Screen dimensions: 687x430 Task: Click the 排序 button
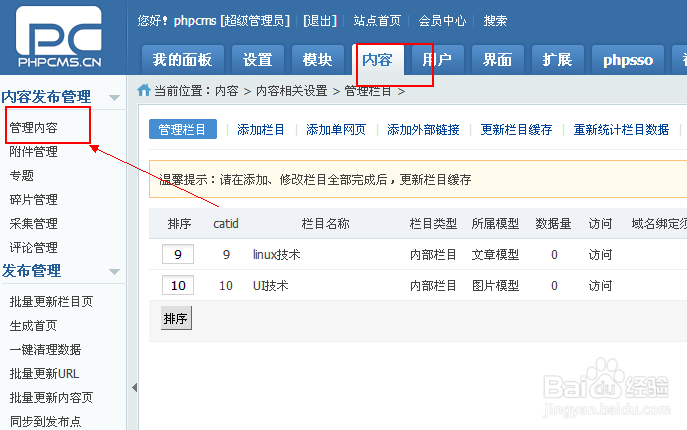pos(176,318)
